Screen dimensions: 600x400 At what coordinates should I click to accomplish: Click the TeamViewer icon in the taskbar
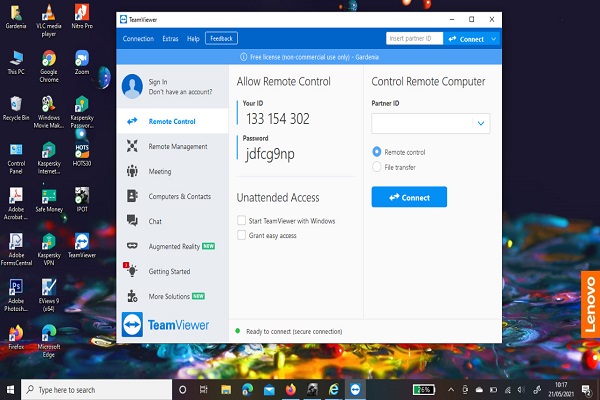[x=355, y=390]
